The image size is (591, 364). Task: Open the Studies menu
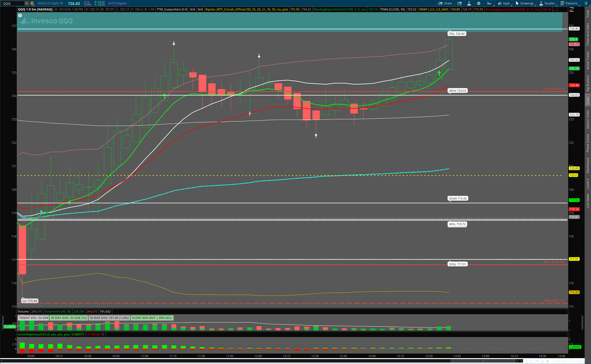tap(547, 3)
